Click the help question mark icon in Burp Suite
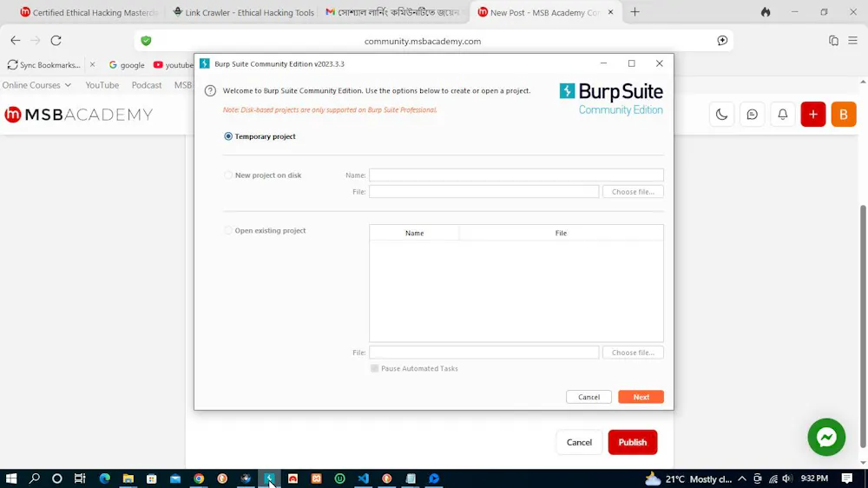The height and width of the screenshot is (488, 868). (x=210, y=91)
